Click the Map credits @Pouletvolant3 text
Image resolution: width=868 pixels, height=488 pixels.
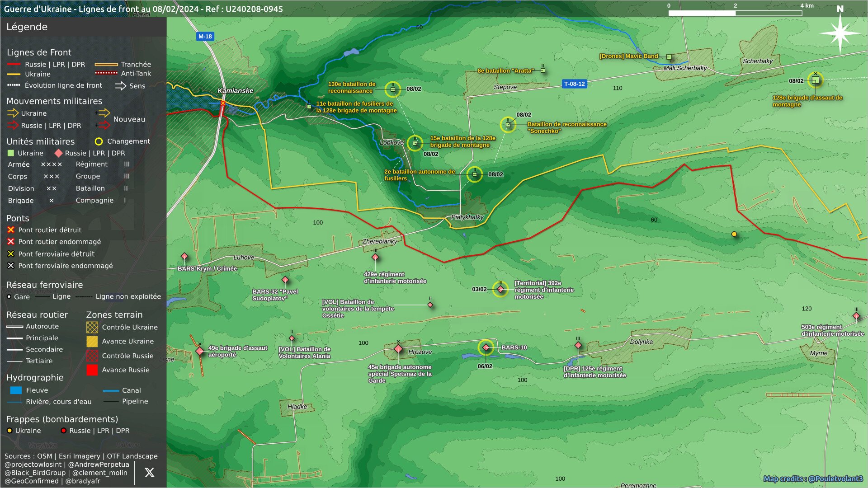tap(813, 479)
